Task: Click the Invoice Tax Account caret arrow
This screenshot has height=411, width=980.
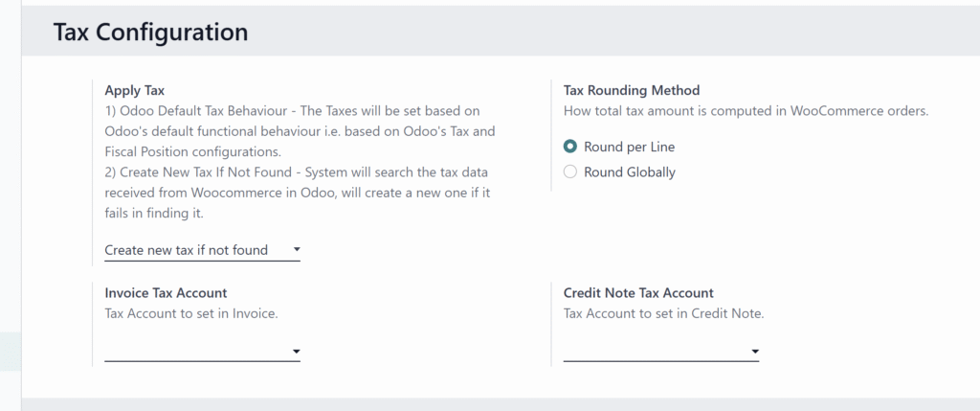Action: pos(296,352)
